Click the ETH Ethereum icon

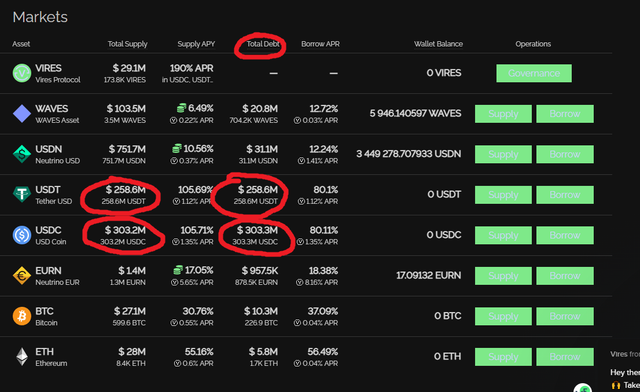click(x=22, y=356)
